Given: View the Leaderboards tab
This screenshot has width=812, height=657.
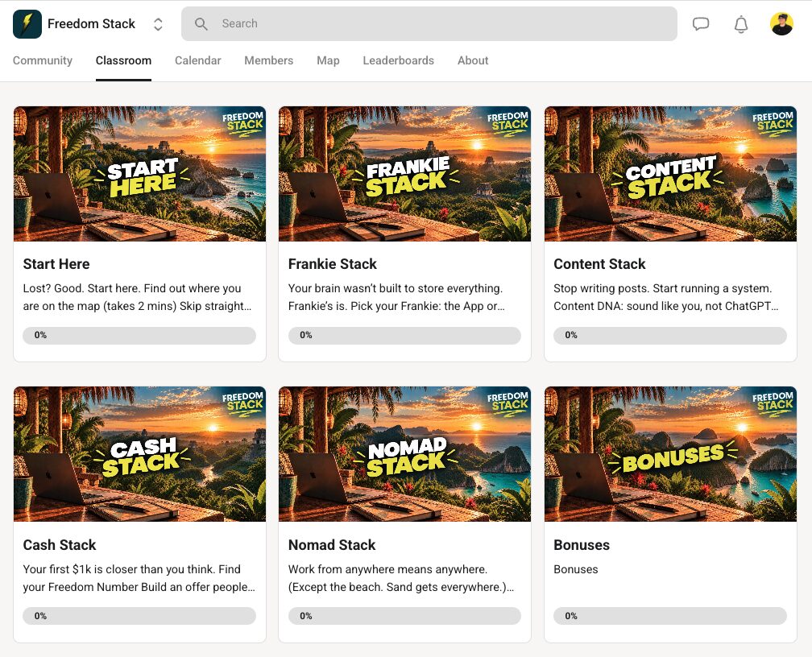Looking at the screenshot, I should [398, 60].
